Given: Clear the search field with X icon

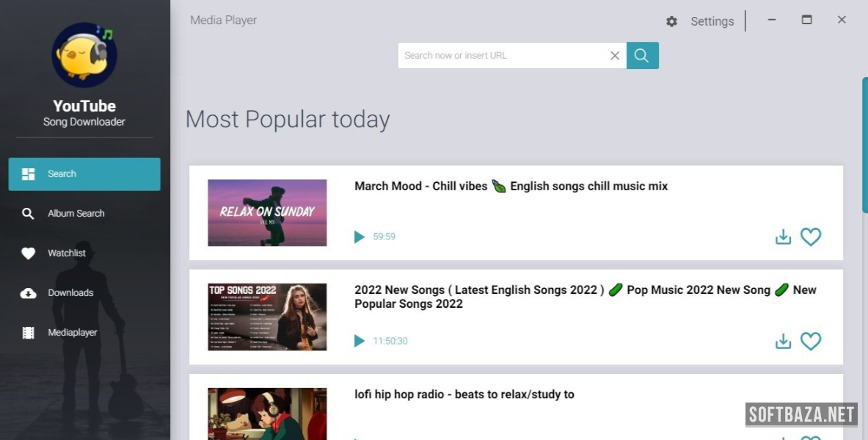Looking at the screenshot, I should pos(615,56).
